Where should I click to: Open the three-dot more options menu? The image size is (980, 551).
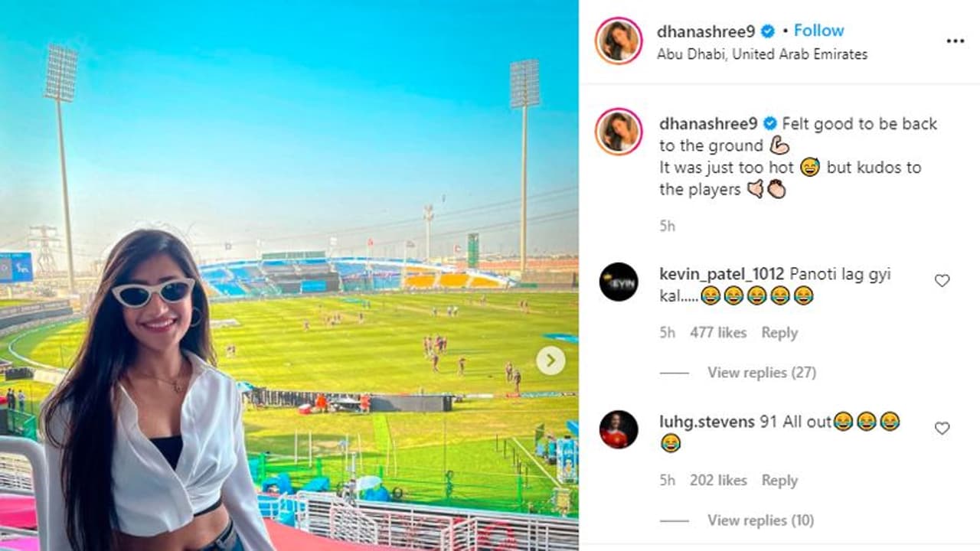(955, 41)
